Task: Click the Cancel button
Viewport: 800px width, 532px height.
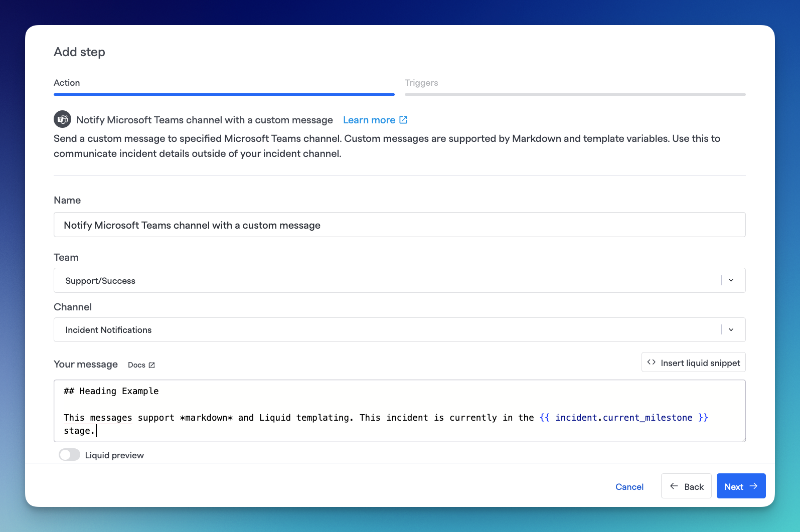Action: [629, 486]
